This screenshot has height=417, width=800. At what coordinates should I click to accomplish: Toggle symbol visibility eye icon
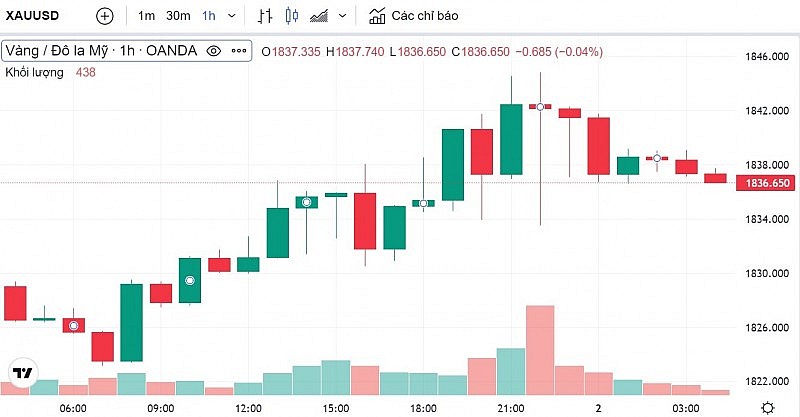213,51
